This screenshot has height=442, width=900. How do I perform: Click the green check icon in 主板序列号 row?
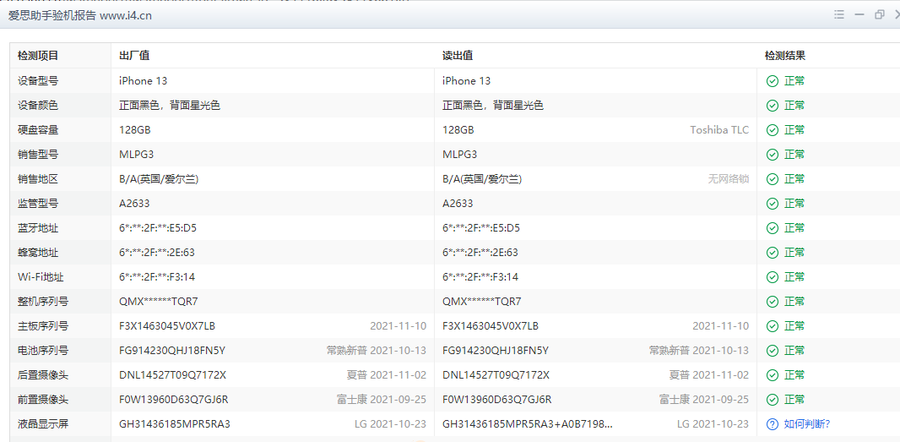773,326
